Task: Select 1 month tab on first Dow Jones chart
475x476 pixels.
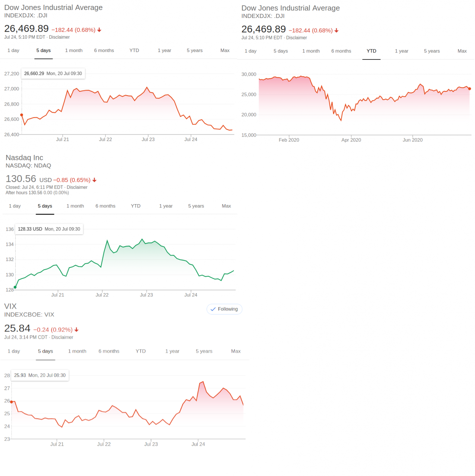Action: point(74,51)
